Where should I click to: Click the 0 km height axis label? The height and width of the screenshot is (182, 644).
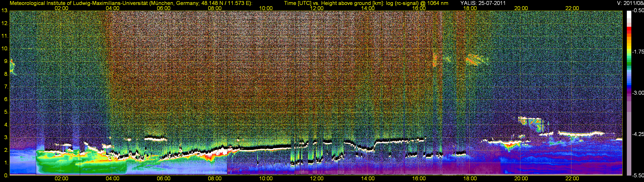6,175
